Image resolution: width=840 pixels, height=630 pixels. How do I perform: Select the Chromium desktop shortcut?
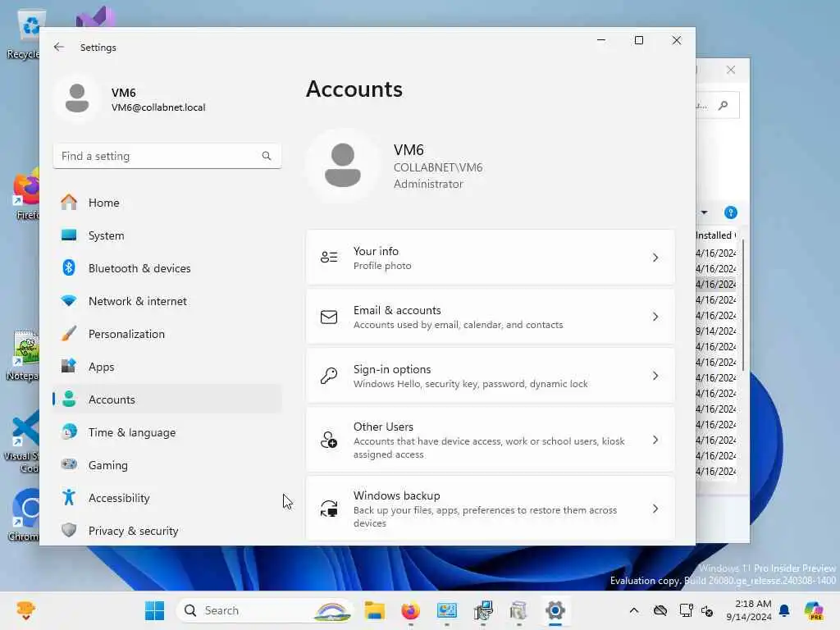25,514
